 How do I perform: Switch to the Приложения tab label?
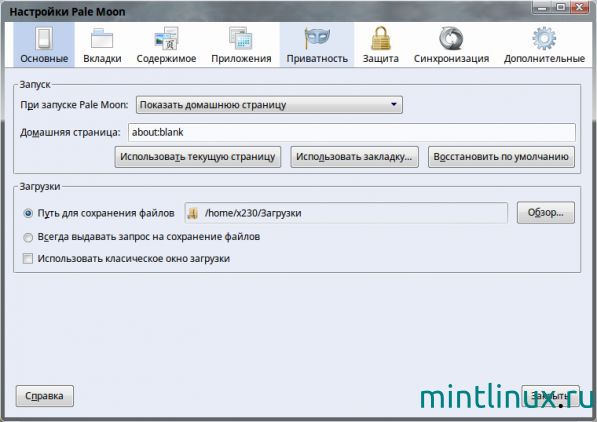[241, 59]
